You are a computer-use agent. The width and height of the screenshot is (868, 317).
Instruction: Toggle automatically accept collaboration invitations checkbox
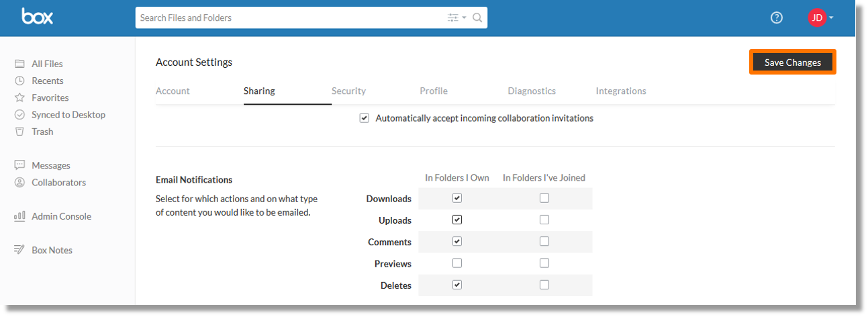365,118
